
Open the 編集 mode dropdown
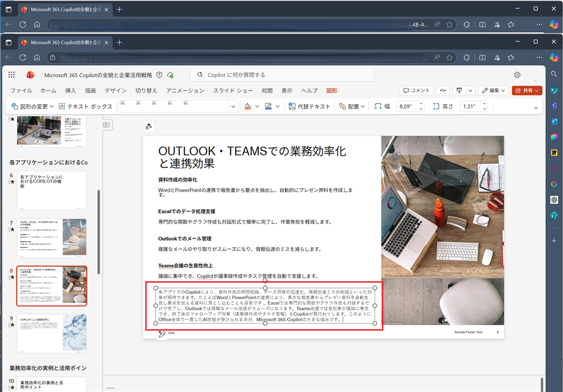pyautogui.click(x=494, y=91)
